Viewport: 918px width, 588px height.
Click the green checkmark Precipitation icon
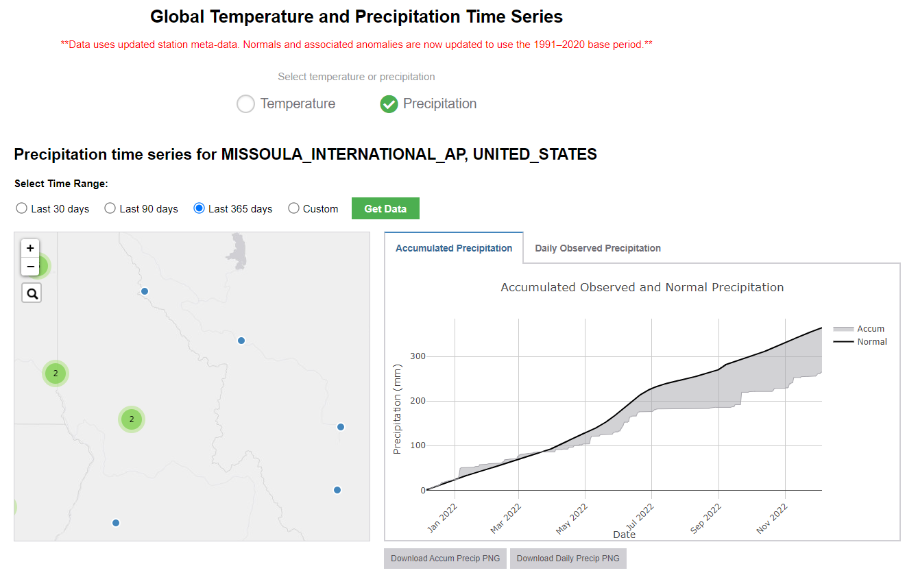tap(389, 104)
